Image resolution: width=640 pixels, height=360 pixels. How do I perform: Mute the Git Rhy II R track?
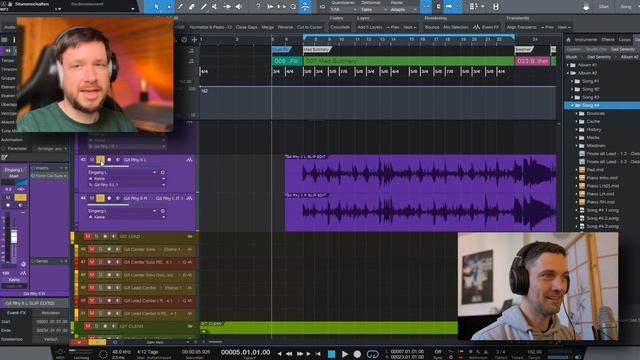click(x=92, y=198)
